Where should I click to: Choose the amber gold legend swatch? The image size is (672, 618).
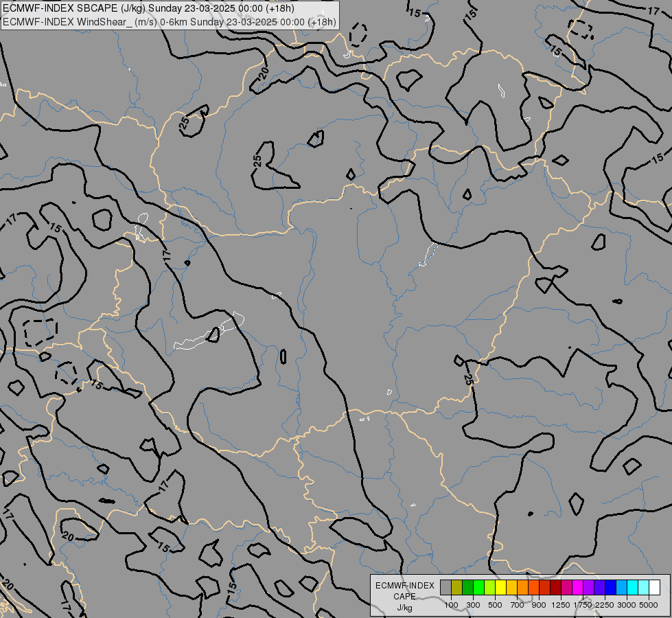pos(511,587)
